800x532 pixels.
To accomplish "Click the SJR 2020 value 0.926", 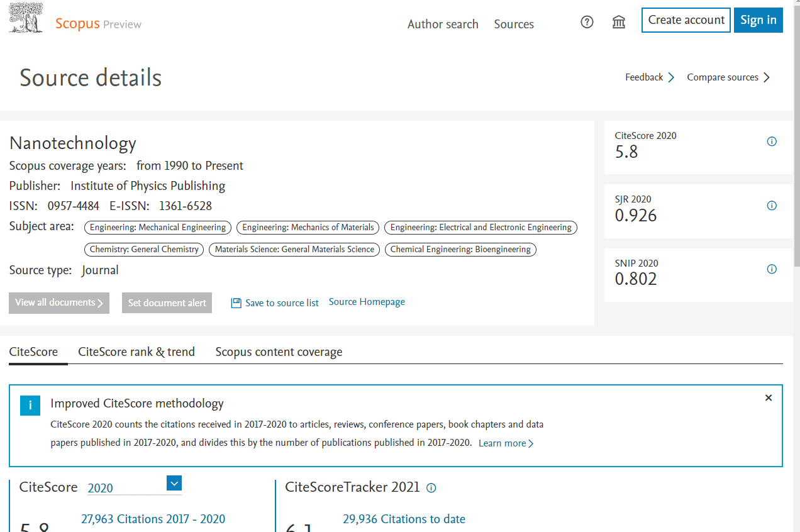I will [636, 216].
